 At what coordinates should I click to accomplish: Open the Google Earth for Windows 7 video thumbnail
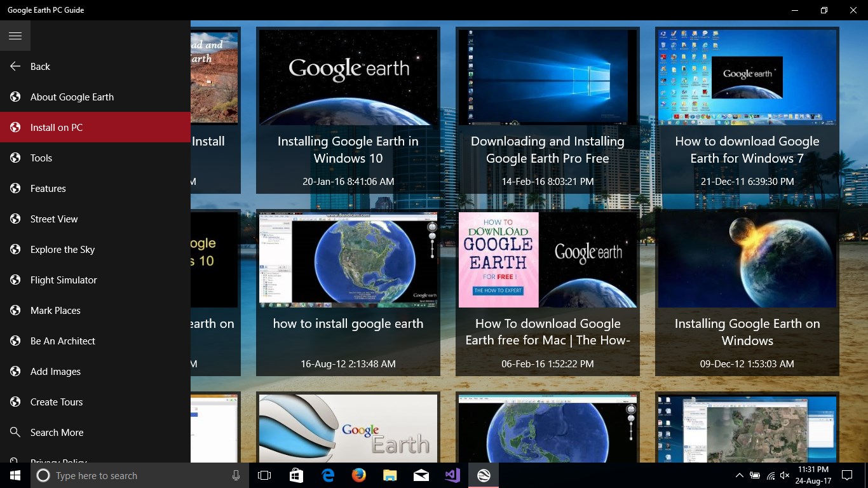point(747,78)
